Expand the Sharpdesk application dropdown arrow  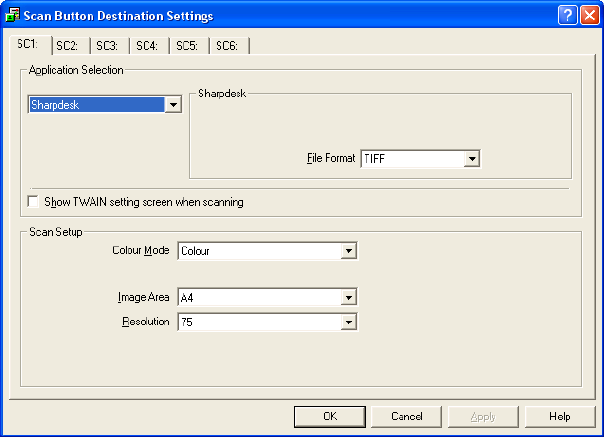(173, 104)
